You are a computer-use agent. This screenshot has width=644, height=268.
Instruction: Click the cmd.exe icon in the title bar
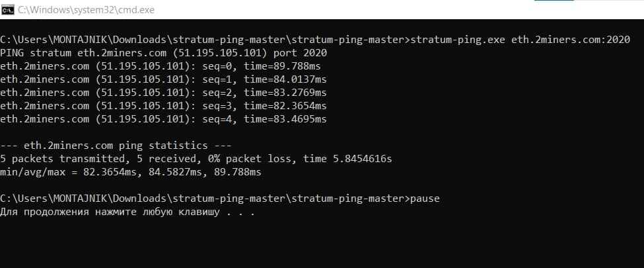point(9,9)
